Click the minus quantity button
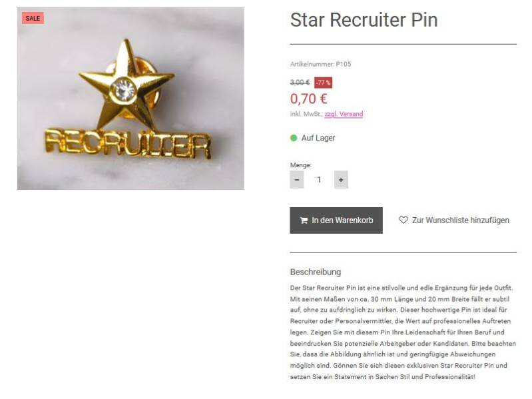This screenshot has height=399, width=532. coord(296,179)
